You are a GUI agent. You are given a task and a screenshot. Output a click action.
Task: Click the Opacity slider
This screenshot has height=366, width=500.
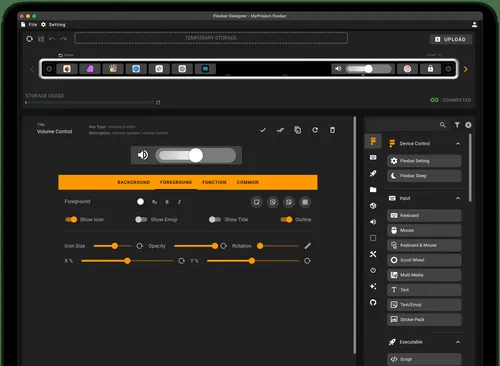tap(196, 246)
